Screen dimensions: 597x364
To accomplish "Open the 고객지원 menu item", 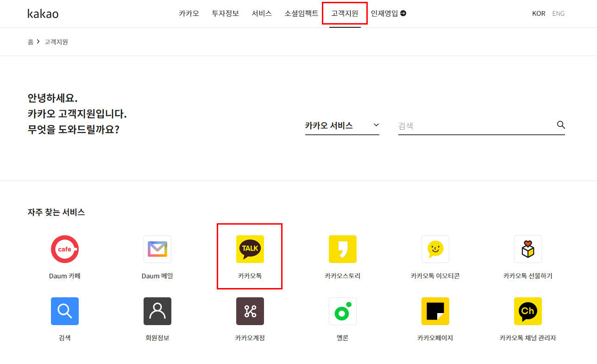I will 345,13.
